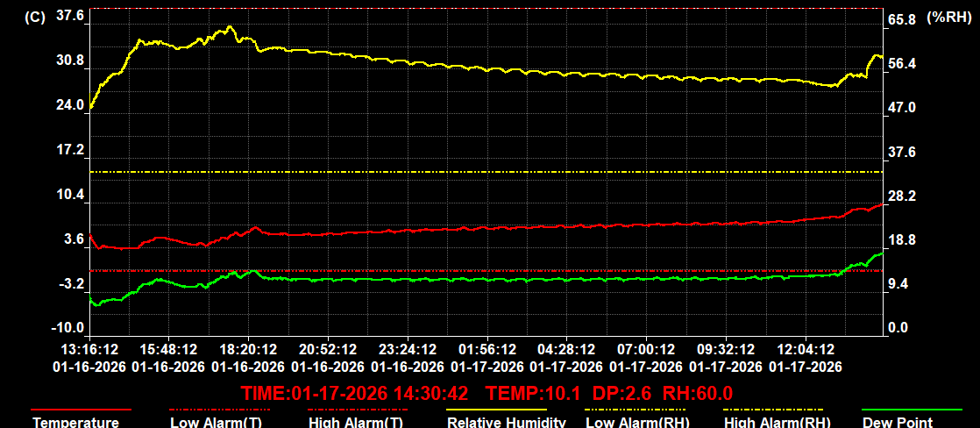Click the solid yellow Relative Humidity legend line
Screen dimensions: 980x428
point(496,410)
